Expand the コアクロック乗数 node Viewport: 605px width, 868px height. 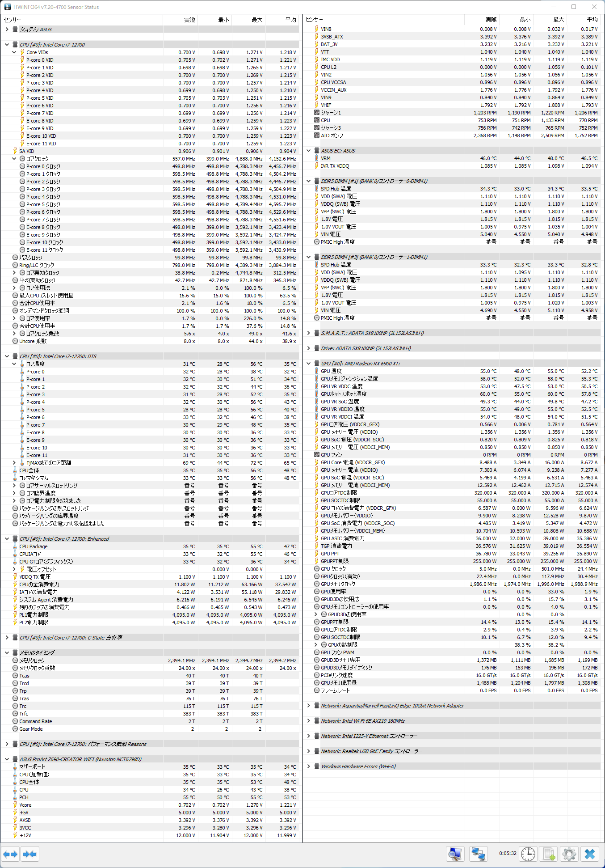tap(14, 334)
